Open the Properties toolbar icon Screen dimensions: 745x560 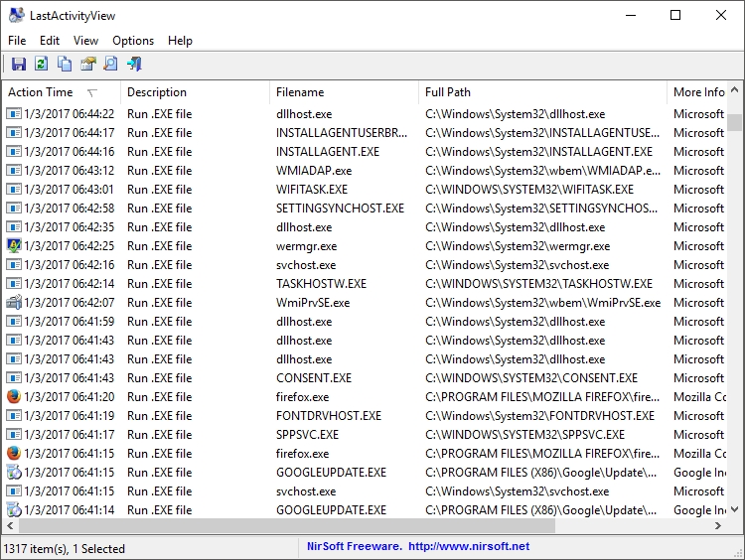click(x=87, y=64)
